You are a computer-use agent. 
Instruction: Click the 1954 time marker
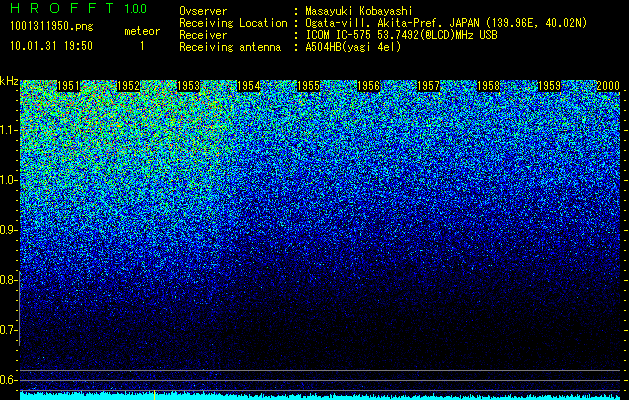[x=248, y=86]
